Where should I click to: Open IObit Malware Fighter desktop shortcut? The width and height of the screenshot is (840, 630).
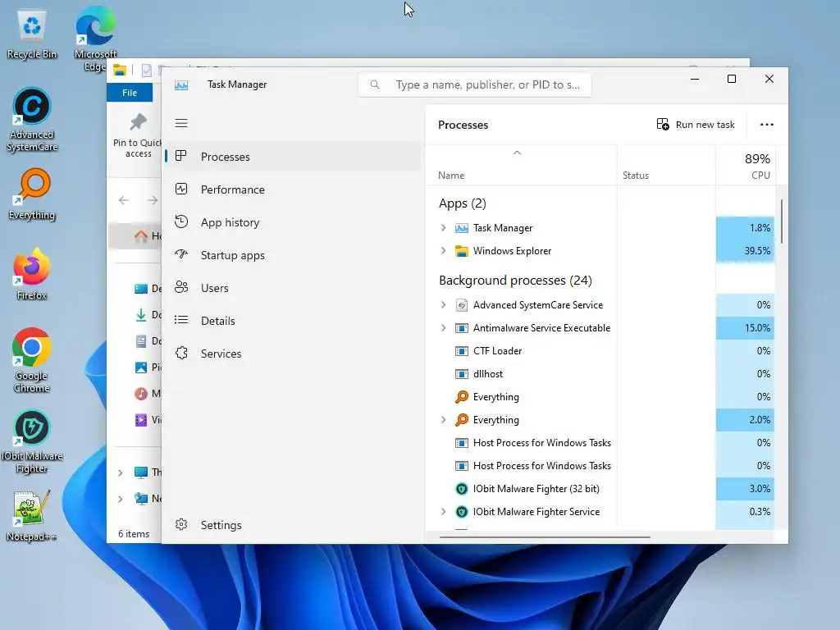point(32,442)
